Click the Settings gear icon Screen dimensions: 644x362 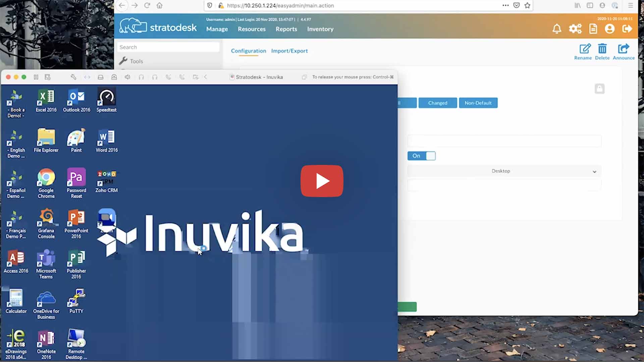[x=575, y=29]
